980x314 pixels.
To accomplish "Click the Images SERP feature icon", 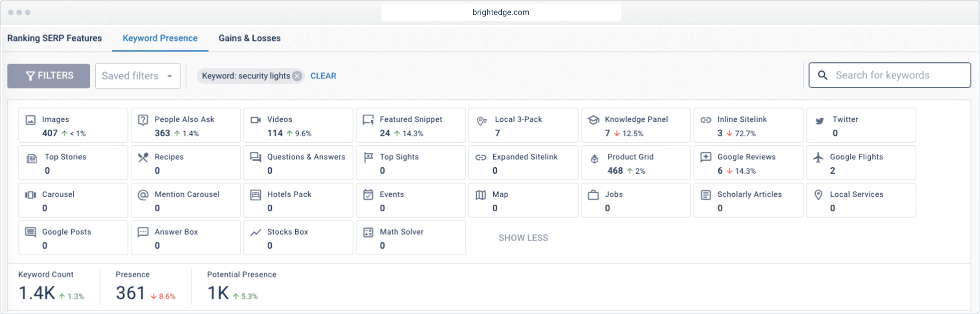I will click(30, 120).
